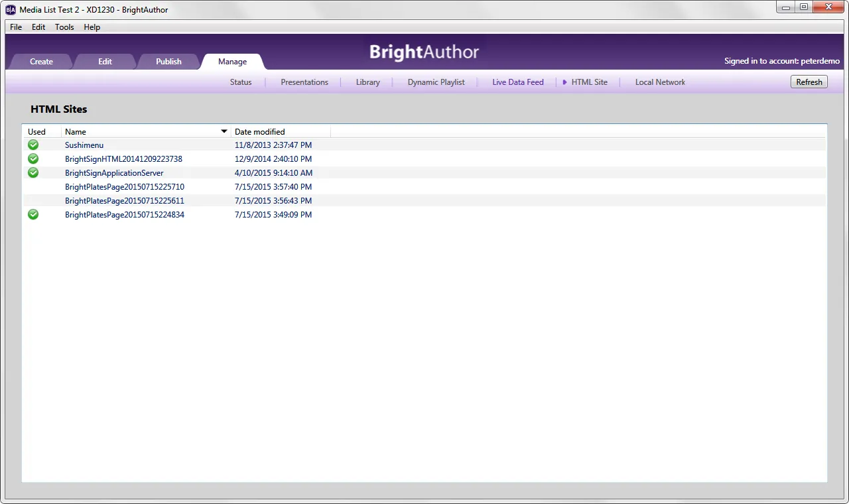Click the date 7/15/2015 3:56:43 PM
Image resolution: width=849 pixels, height=504 pixels.
pyautogui.click(x=273, y=201)
